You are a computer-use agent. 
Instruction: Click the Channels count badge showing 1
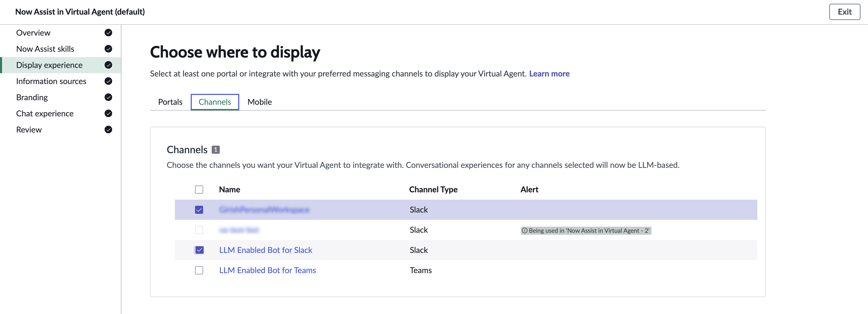pyautogui.click(x=216, y=150)
